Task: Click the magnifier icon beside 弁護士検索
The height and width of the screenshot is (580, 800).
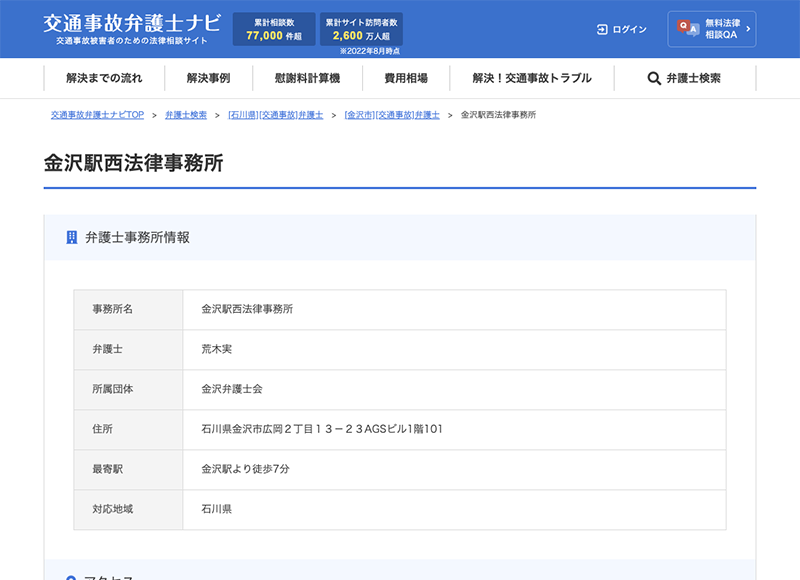Action: 654,79
